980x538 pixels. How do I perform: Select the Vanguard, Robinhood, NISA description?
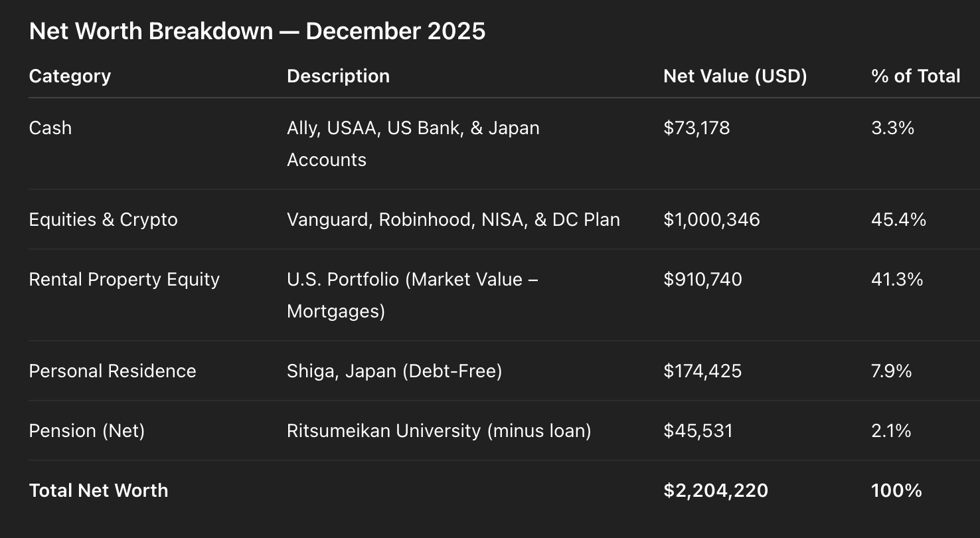(453, 220)
